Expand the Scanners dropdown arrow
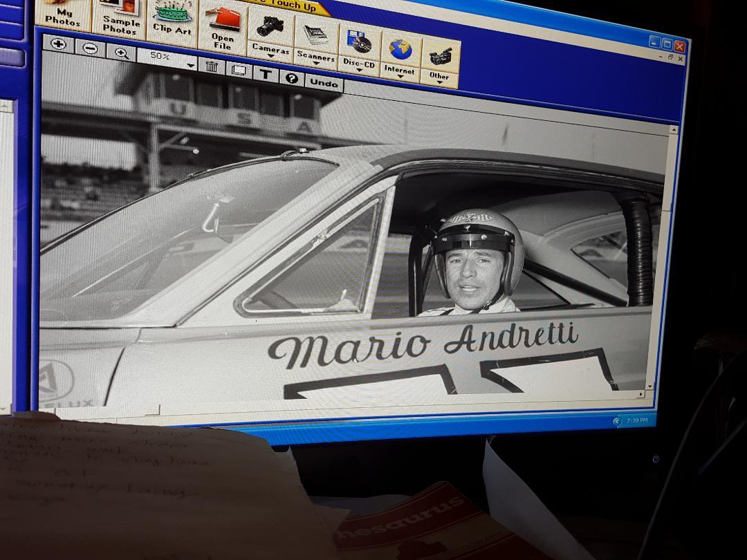This screenshot has width=747, height=560. coord(316,62)
